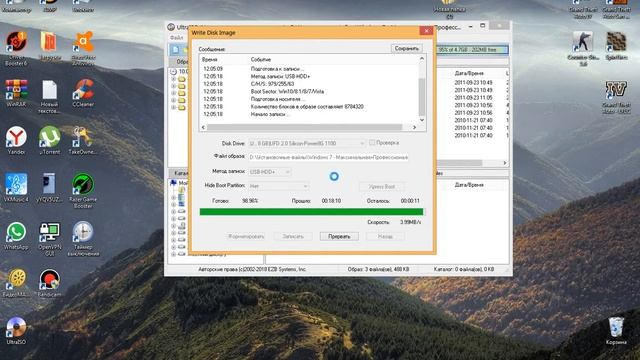Viewport: 640px width, 360px height.
Task: Click the log list scroll-right arrow
Action: (x=414, y=127)
